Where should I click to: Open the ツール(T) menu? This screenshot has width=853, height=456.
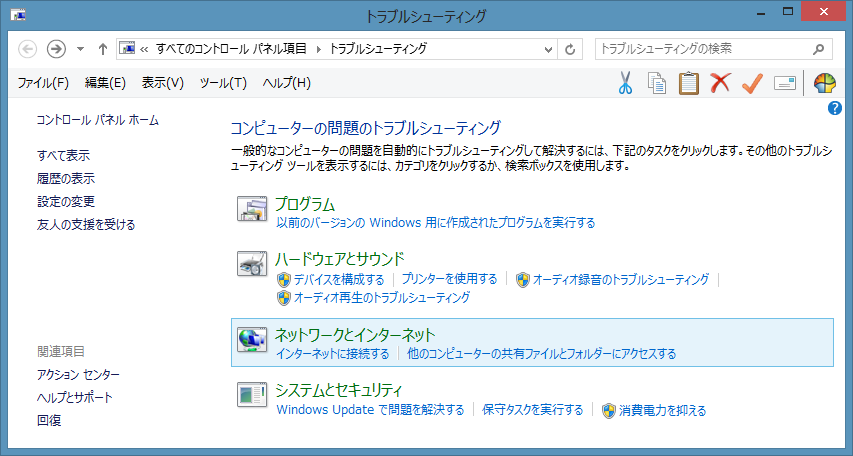(x=223, y=83)
